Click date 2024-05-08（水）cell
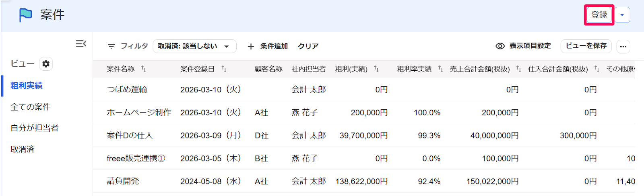The image size is (644, 196). click(211, 181)
